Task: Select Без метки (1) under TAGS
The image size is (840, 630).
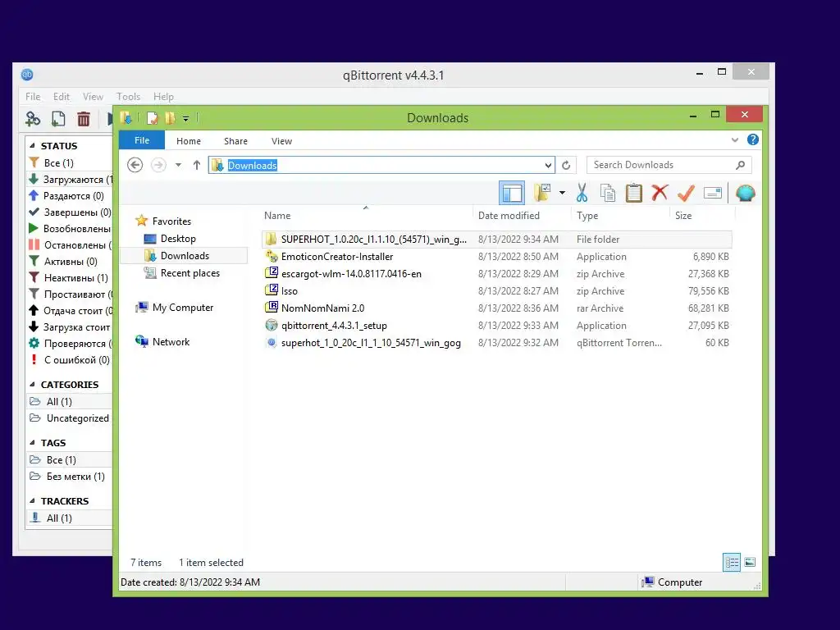Action: pos(69,477)
